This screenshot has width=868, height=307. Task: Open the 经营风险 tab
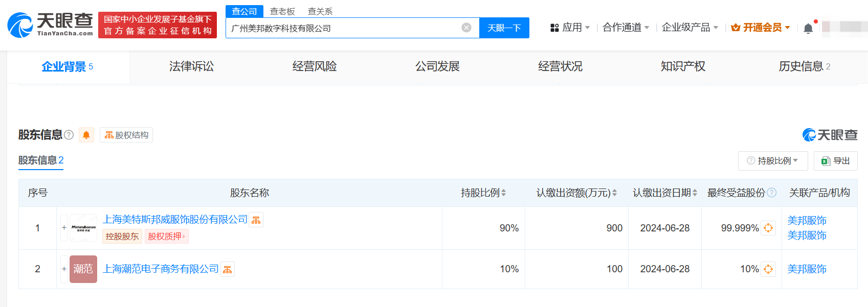click(315, 66)
